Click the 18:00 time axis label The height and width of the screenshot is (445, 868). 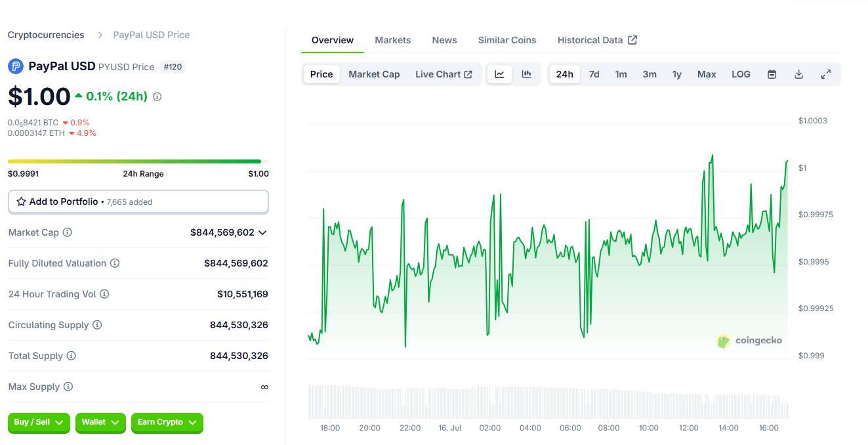330,428
